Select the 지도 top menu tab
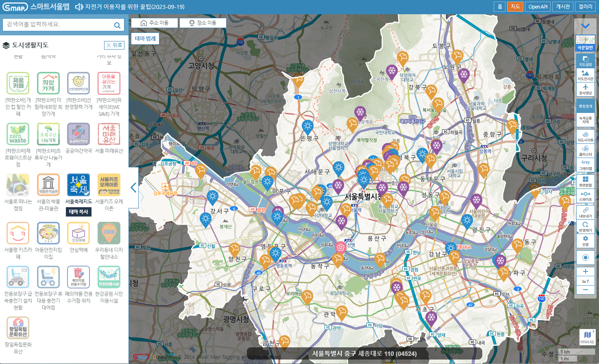The image size is (599, 364). point(515,6)
